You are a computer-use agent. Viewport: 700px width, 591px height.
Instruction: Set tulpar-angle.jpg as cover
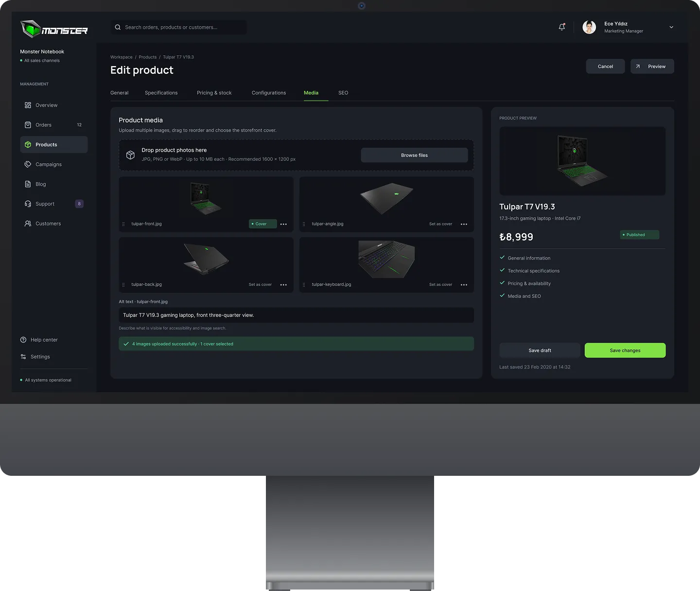tap(441, 224)
